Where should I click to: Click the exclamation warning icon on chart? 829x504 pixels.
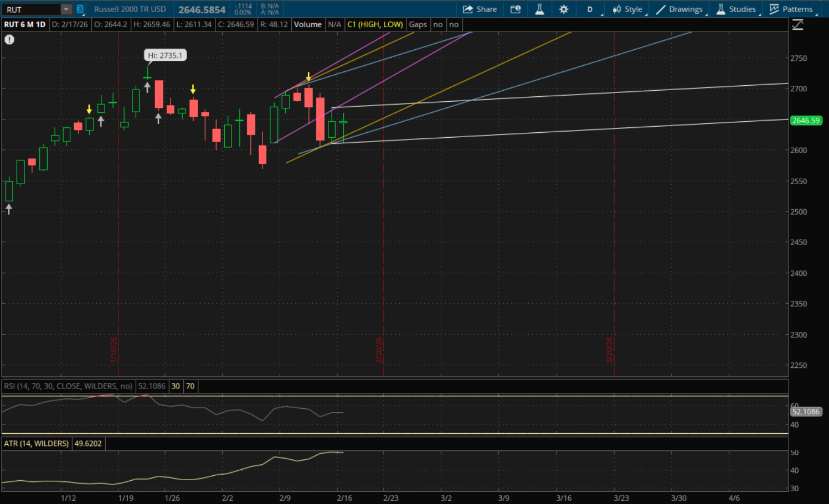pos(9,40)
